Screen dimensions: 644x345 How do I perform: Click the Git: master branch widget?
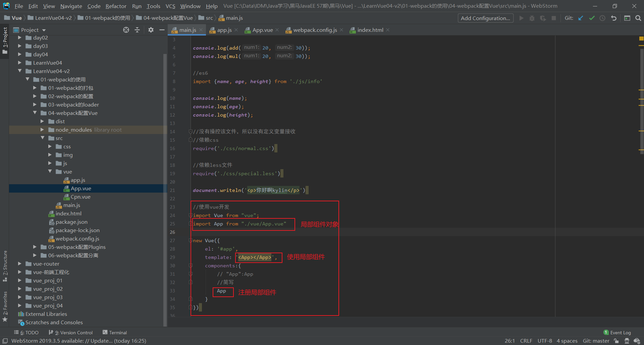[x=596, y=341]
